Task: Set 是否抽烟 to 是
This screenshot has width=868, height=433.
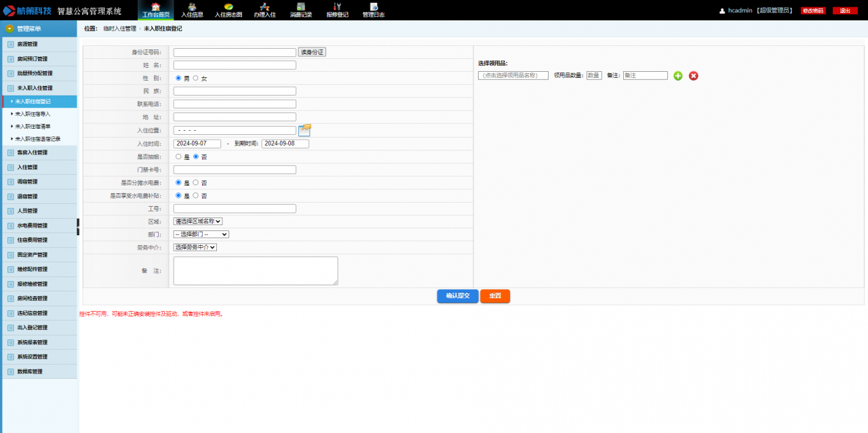Action: (x=179, y=157)
